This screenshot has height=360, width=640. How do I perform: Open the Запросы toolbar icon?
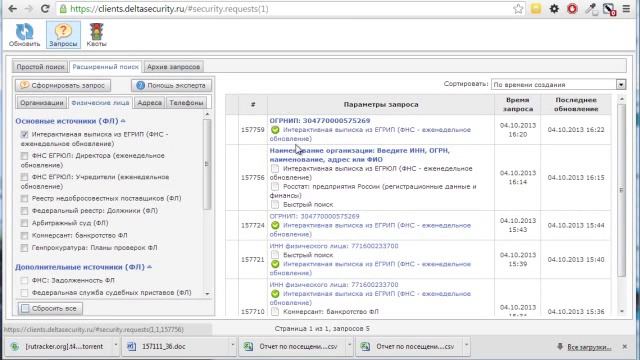pyautogui.click(x=63, y=35)
